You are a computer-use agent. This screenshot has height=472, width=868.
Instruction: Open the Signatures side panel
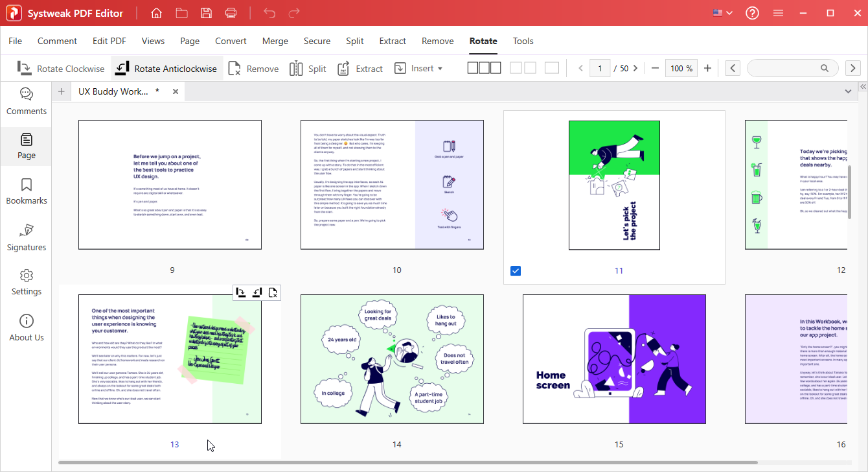pos(26,238)
